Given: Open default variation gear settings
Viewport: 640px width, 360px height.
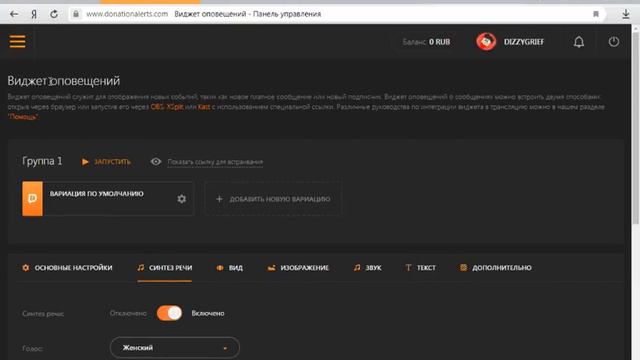Looking at the screenshot, I should (x=182, y=199).
